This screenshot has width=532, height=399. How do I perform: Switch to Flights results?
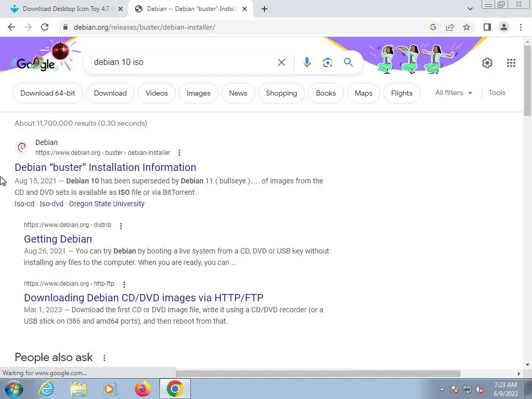pyautogui.click(x=402, y=93)
